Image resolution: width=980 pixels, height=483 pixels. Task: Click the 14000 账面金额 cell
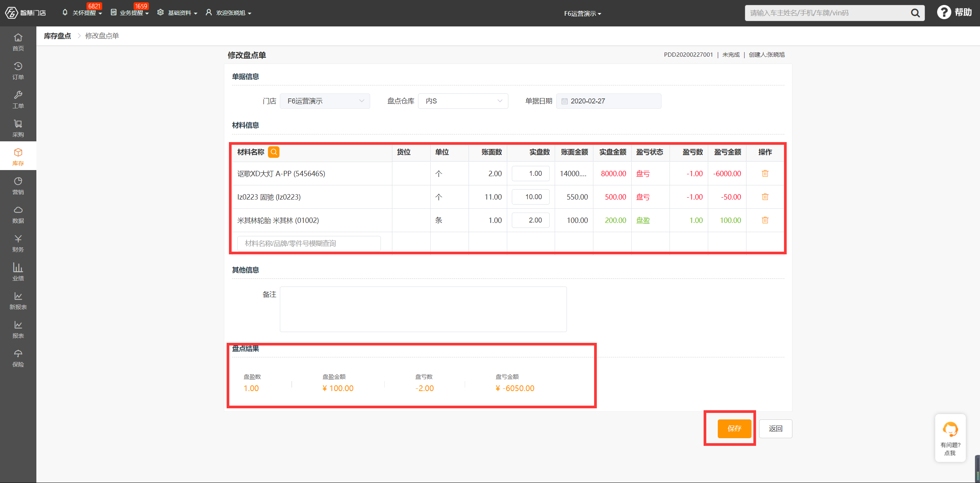573,174
